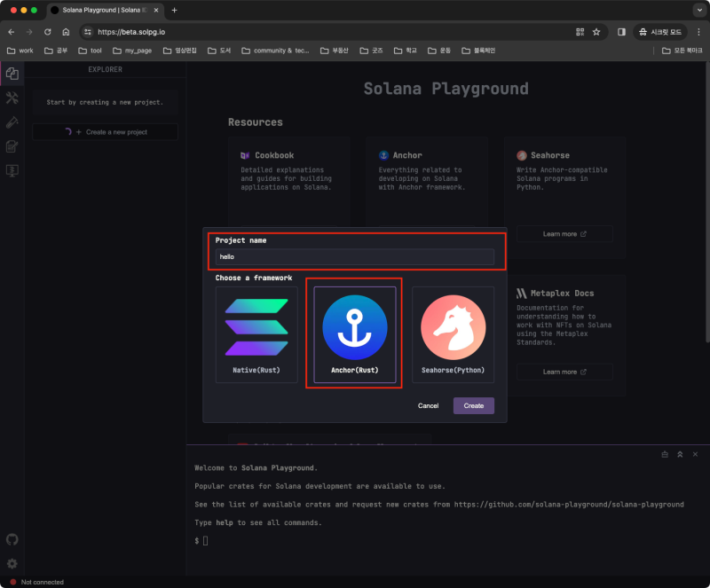Screen dimensions: 710x588
Task: Bookmark this page with the star
Action: tap(596, 32)
